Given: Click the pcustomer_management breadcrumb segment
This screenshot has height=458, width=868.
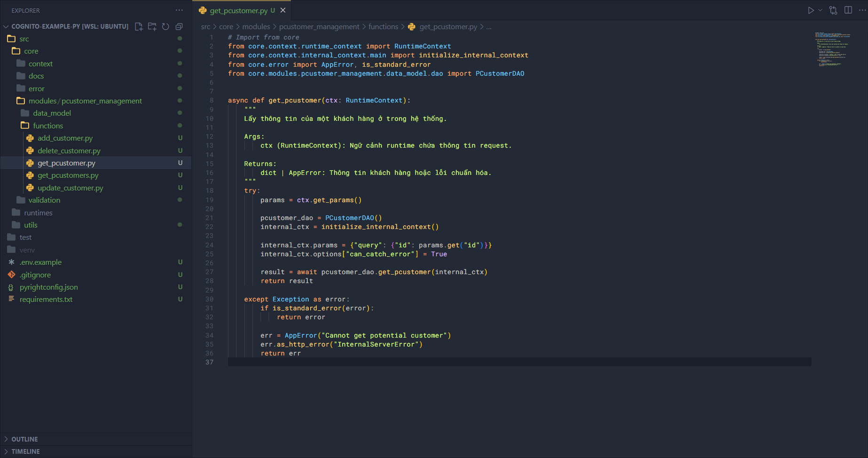Looking at the screenshot, I should [319, 27].
